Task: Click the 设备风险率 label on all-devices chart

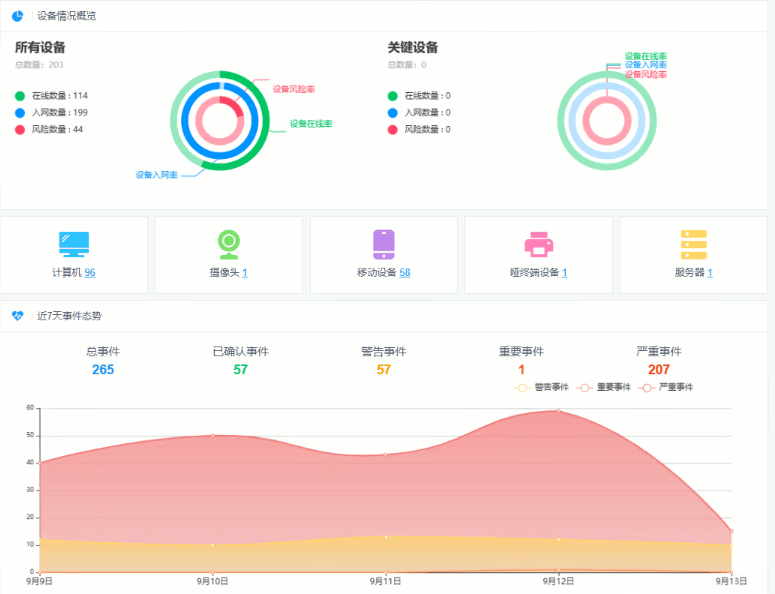Action: pos(294,89)
